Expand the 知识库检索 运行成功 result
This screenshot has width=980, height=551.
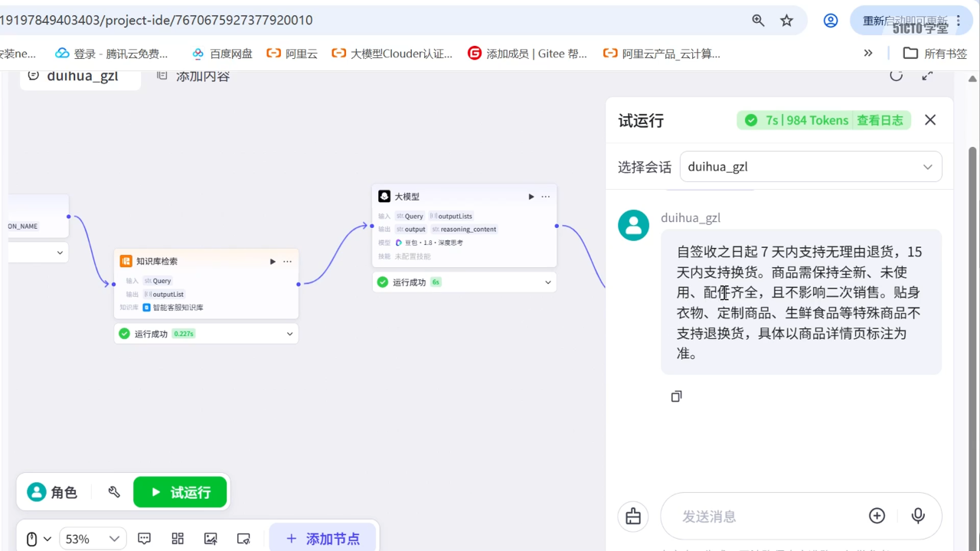(290, 334)
